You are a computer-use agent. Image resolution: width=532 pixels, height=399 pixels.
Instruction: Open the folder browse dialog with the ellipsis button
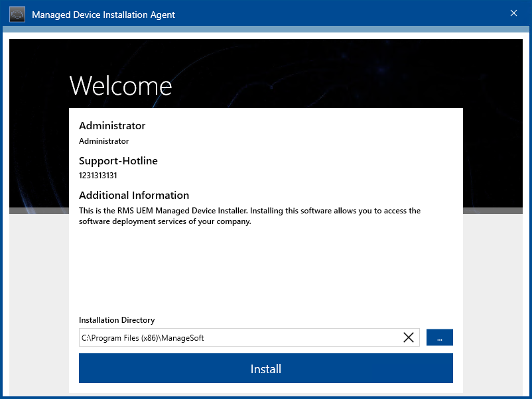[x=439, y=337]
